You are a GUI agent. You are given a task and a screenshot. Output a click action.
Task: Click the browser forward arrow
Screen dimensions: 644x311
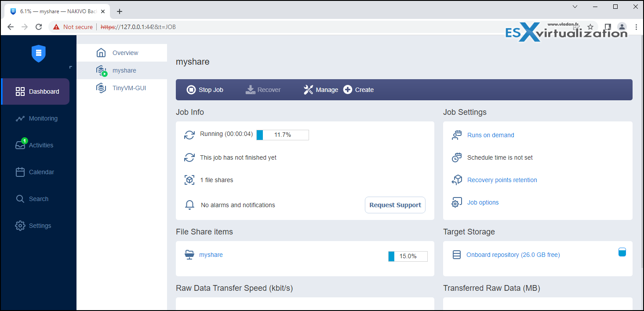pos(25,27)
